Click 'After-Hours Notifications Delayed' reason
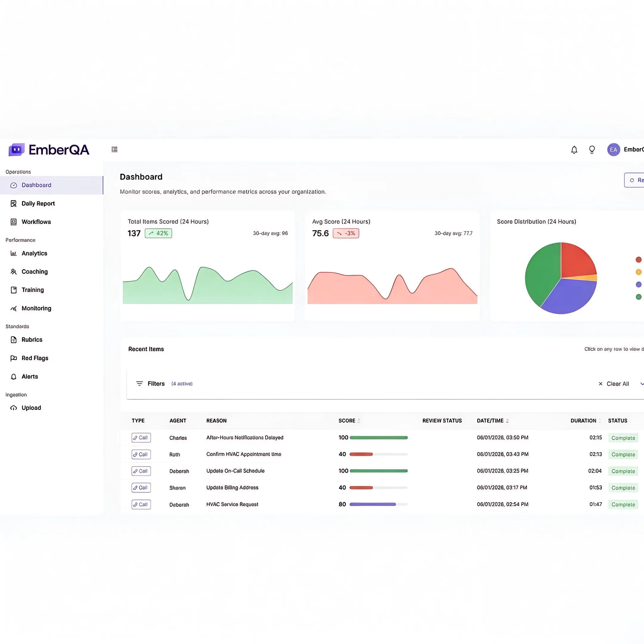 click(245, 438)
